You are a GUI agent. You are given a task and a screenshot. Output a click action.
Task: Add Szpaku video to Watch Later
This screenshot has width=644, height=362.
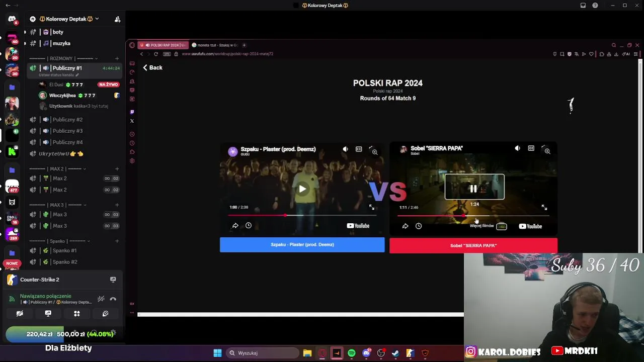[x=249, y=226]
